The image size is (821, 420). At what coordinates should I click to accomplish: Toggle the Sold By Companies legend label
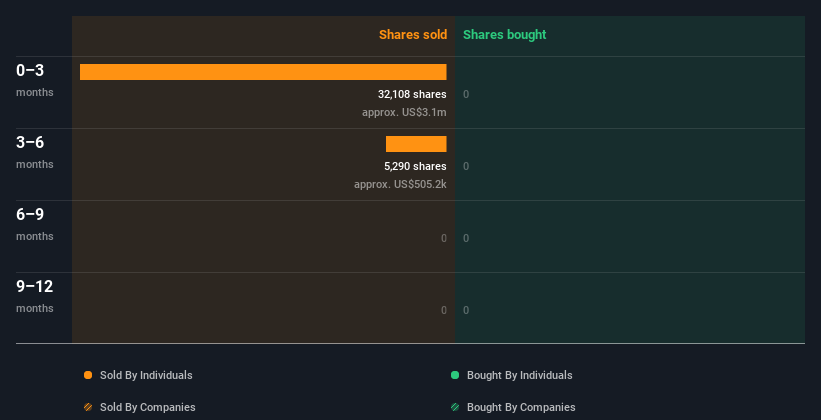click(x=148, y=407)
